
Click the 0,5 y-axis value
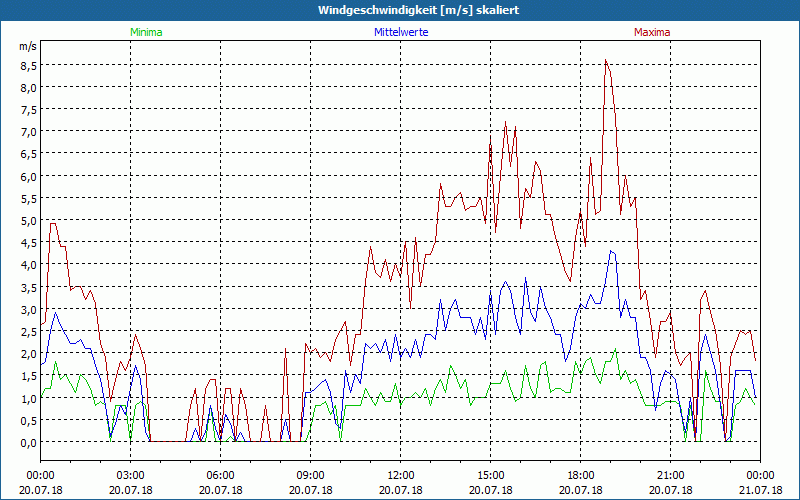click(29, 421)
